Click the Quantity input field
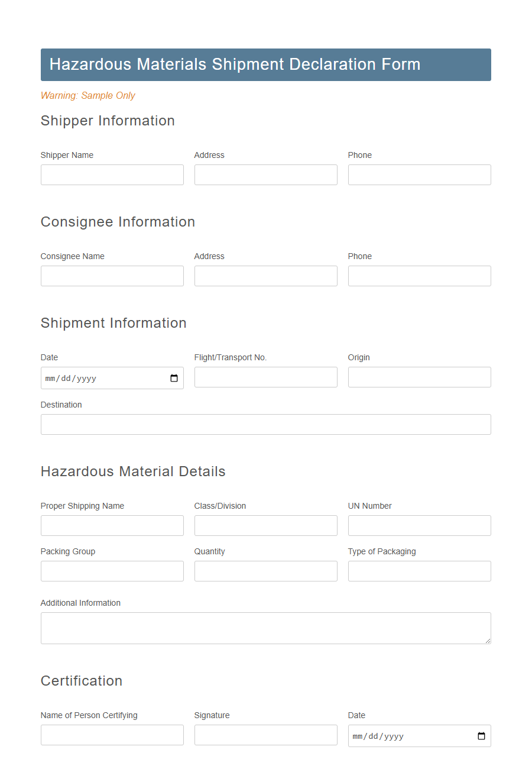The image size is (532, 769). (265, 571)
